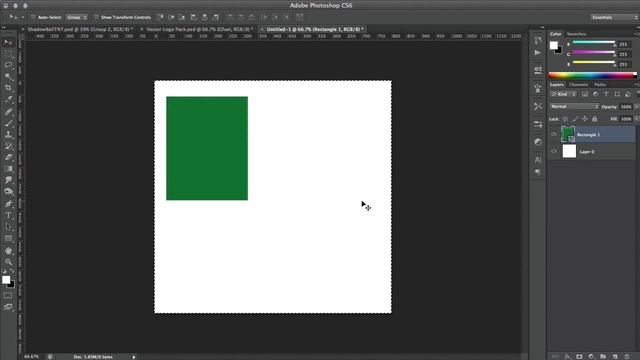
Task: Toggle lock position icon
Action: pyautogui.click(x=584, y=119)
